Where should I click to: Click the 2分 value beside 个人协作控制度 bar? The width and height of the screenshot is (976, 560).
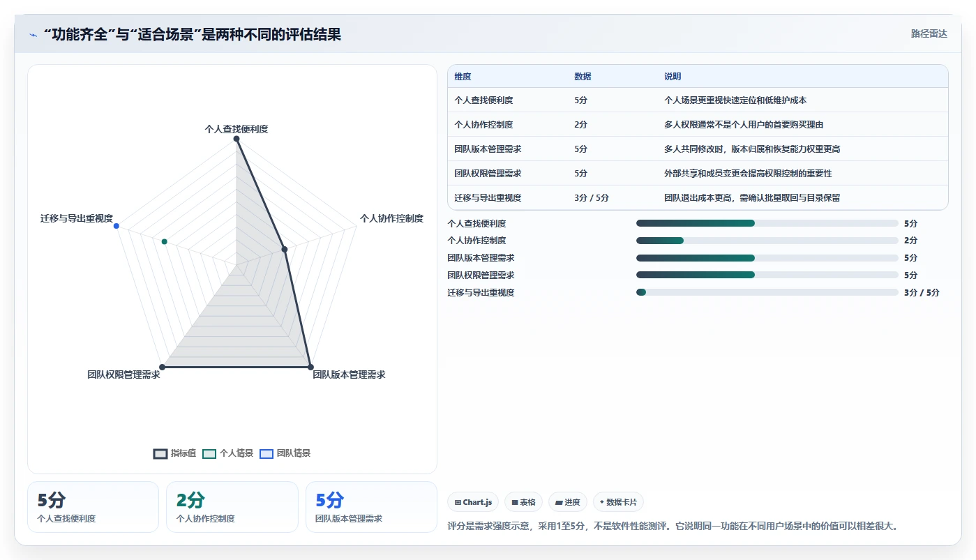910,241
